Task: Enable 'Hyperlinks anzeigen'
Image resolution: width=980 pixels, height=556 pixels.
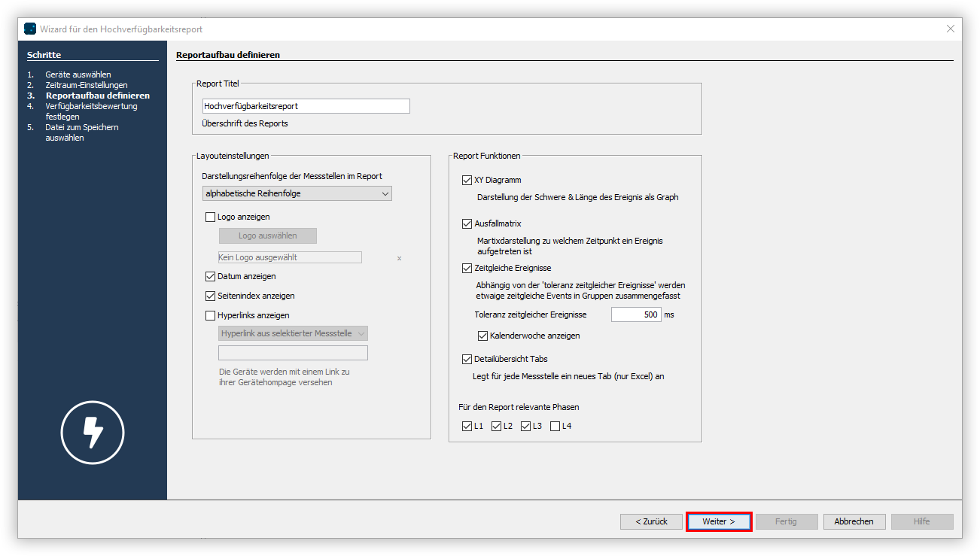Action: pyautogui.click(x=209, y=314)
